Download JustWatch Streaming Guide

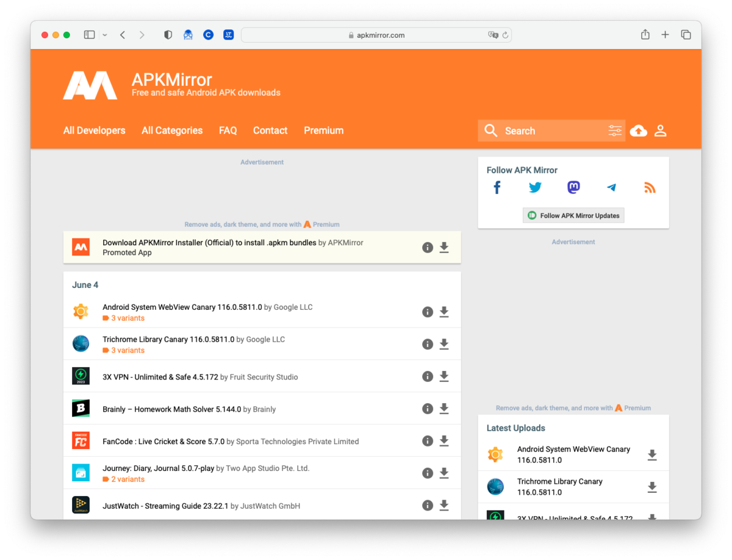pos(444,505)
